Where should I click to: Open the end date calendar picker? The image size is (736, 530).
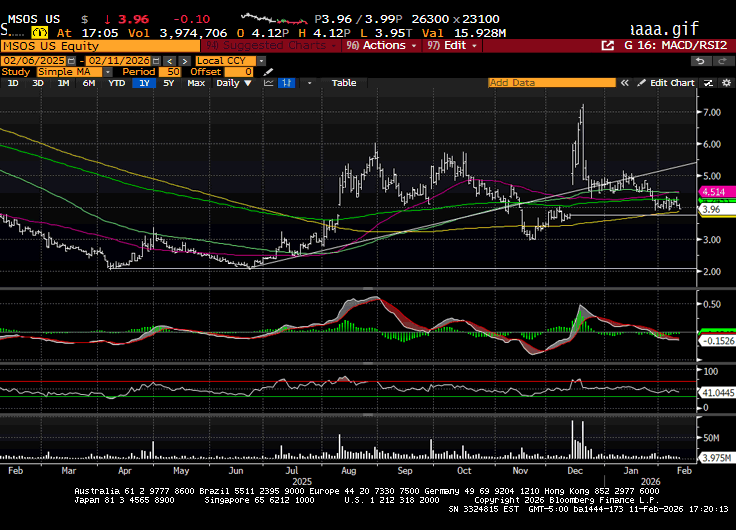[156, 61]
